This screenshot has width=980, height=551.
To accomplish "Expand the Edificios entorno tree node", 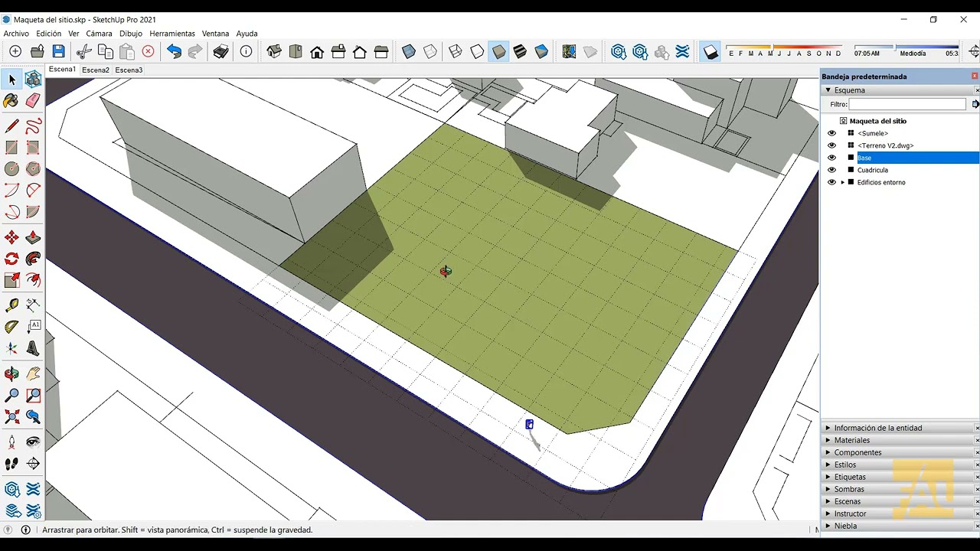I will [x=842, y=182].
